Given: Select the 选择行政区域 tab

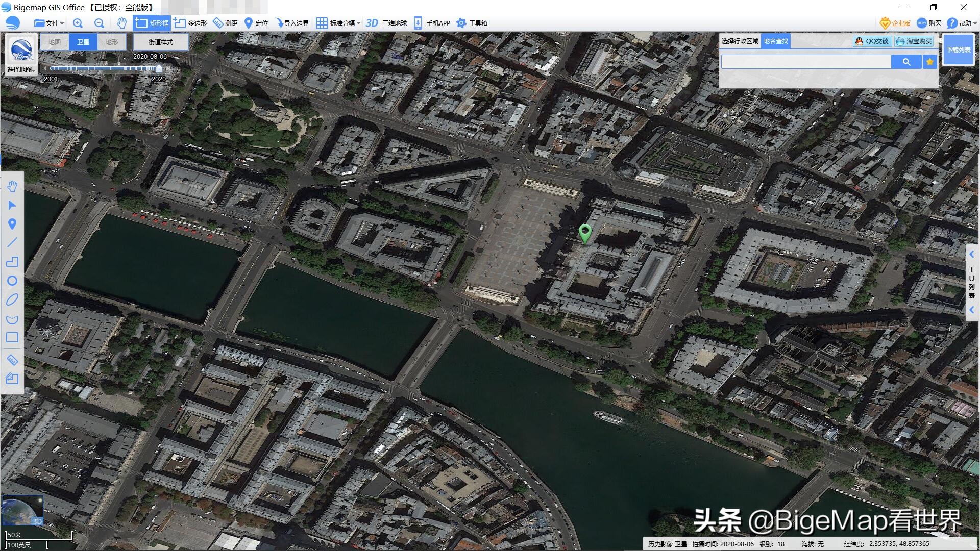Looking at the screenshot, I should pyautogui.click(x=740, y=41).
